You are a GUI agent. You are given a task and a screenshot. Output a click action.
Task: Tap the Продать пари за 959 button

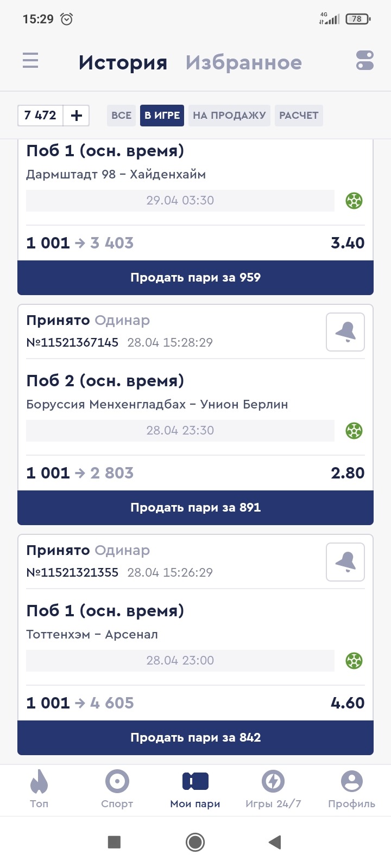click(195, 278)
